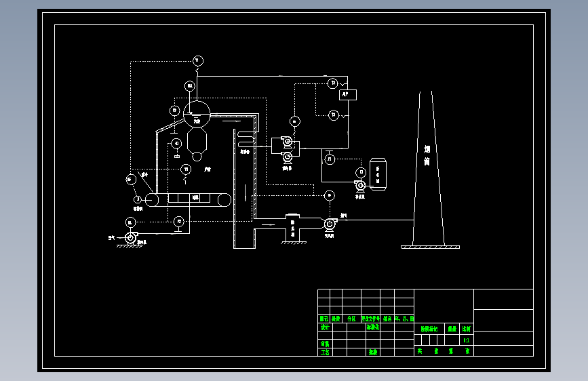The width and height of the screenshot is (588, 381).
Task: Select the blower fan symbol near 空气
Action: click(130, 237)
